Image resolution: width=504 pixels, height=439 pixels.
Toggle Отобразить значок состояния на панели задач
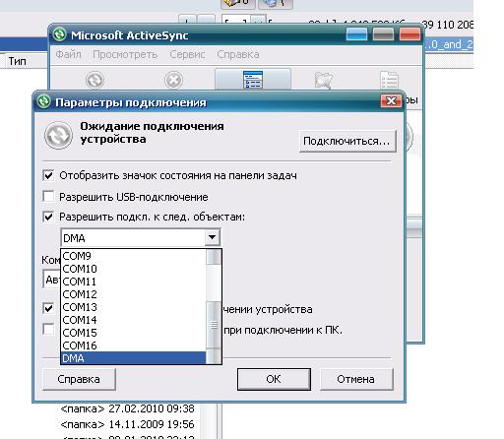click(x=48, y=175)
